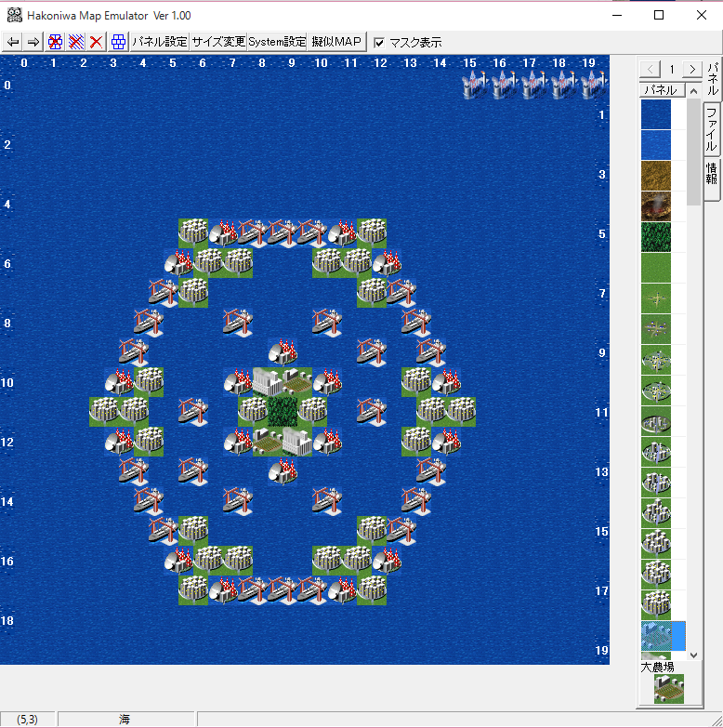Screen dimensions: 723x728
Task: Select the smoking crater tile in panel list
Action: [656, 206]
